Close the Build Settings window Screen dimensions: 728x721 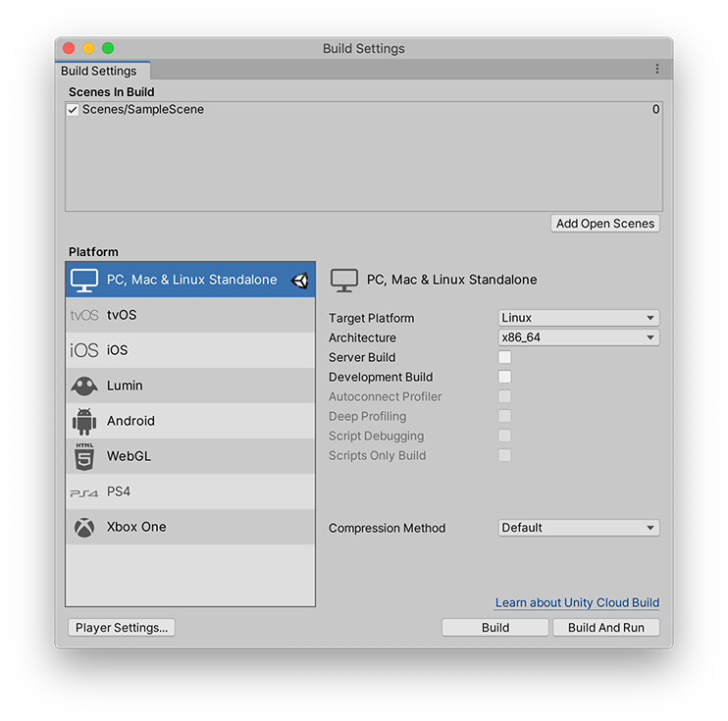tap(69, 48)
